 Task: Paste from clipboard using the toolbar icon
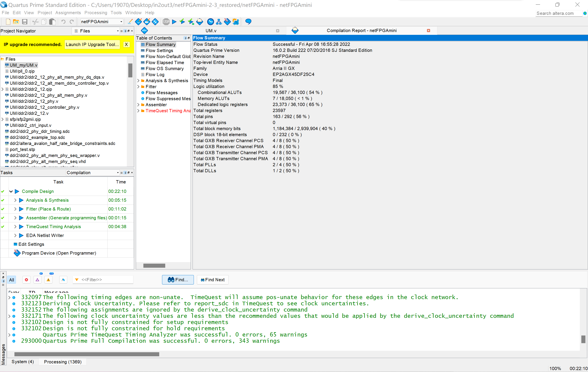(x=52, y=22)
